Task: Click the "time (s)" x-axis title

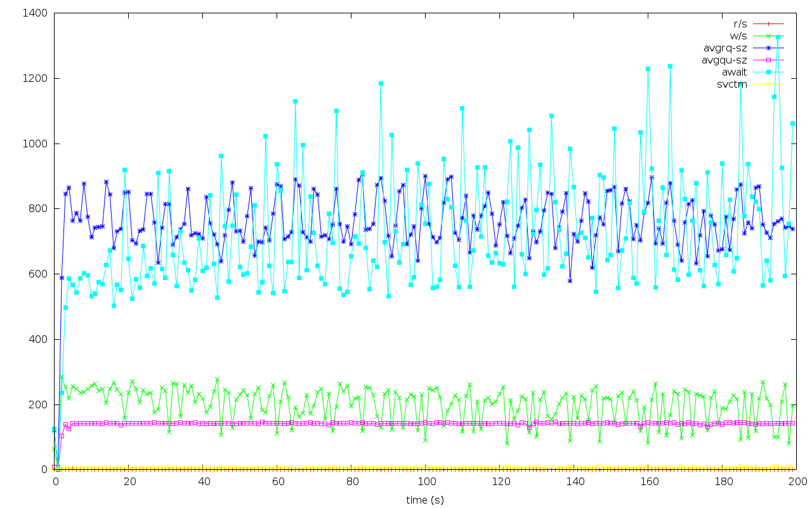Action: coord(425,500)
